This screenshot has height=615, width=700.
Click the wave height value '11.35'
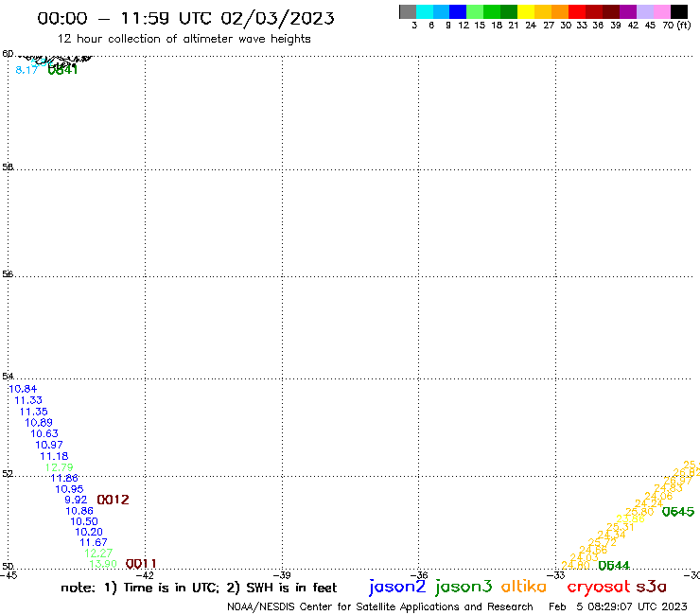click(33, 412)
